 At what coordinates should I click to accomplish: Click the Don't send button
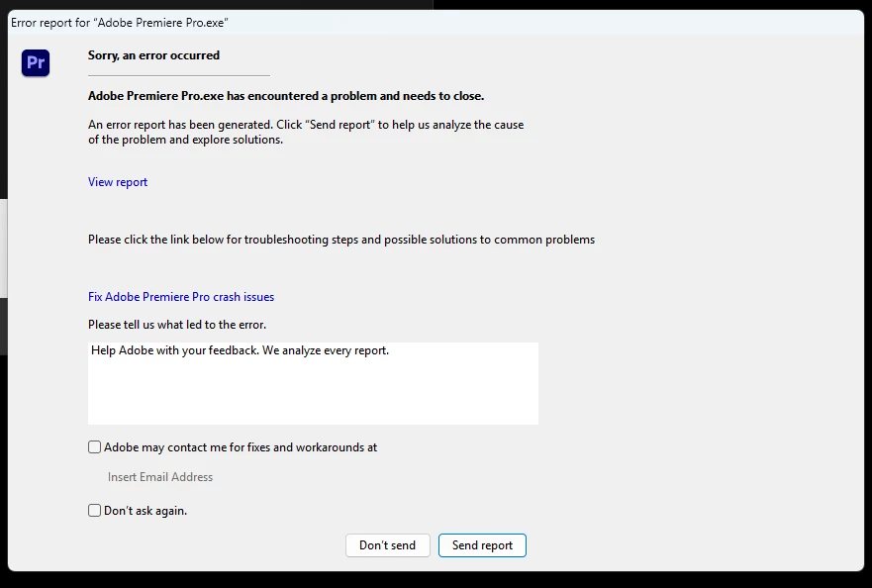(388, 545)
